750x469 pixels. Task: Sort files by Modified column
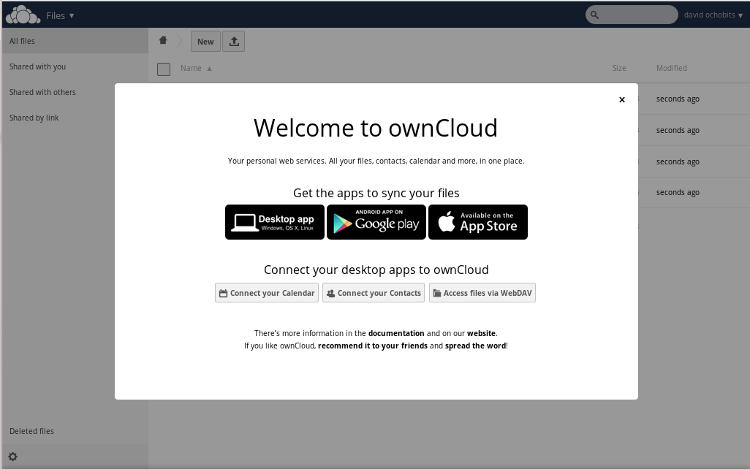pyautogui.click(x=672, y=68)
